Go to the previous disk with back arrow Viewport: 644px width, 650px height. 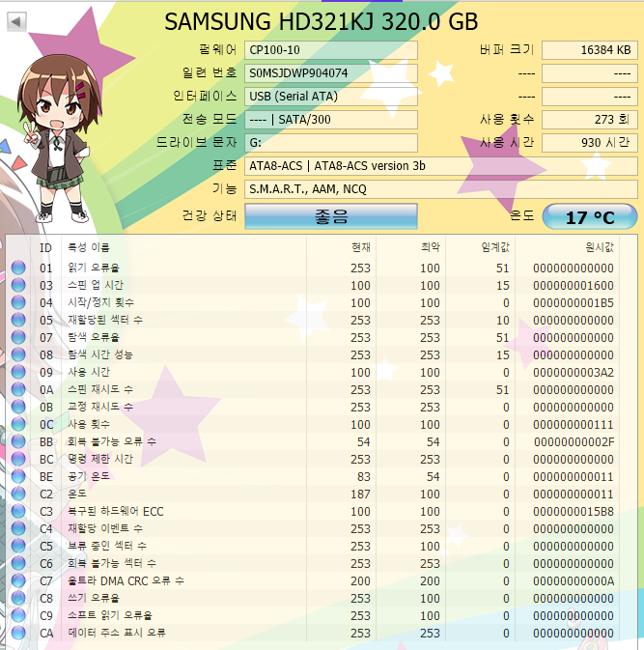(16, 21)
